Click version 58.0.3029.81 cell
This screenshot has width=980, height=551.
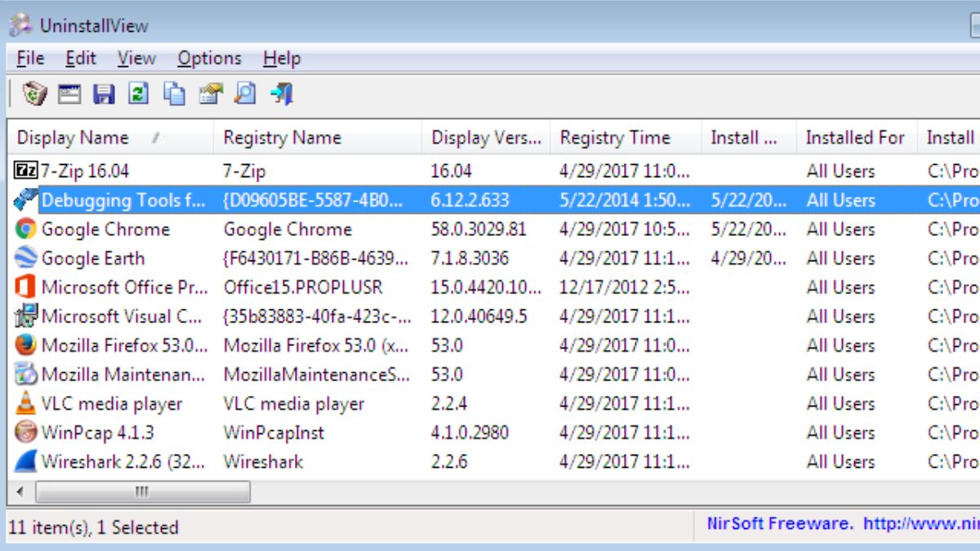pyautogui.click(x=479, y=229)
